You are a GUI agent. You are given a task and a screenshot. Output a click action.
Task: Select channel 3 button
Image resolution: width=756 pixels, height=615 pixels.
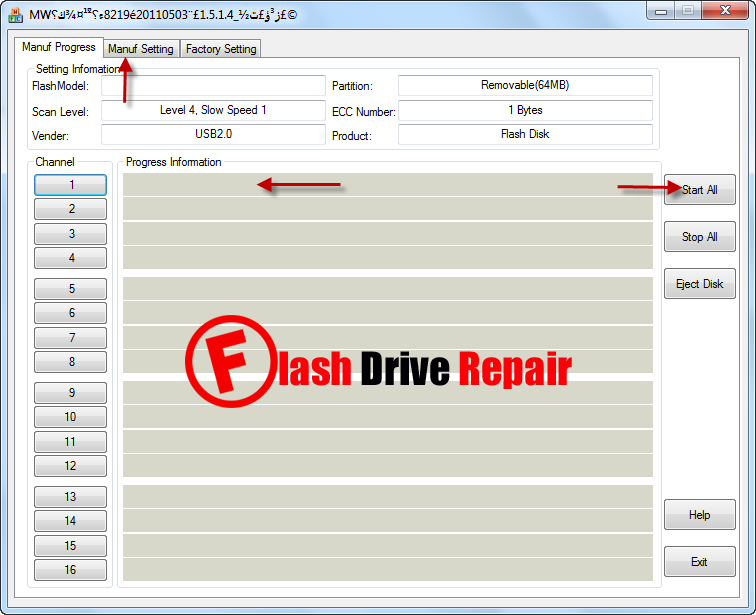coord(70,234)
